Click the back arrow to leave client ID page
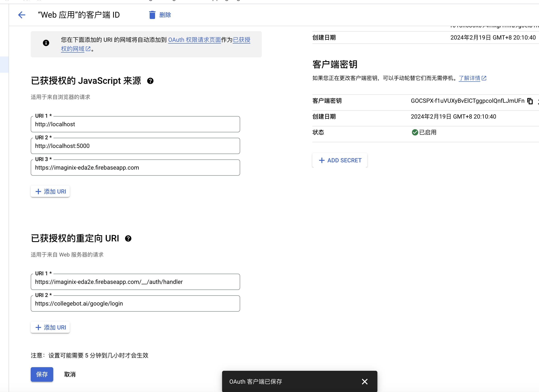539x392 pixels. pyautogui.click(x=22, y=15)
